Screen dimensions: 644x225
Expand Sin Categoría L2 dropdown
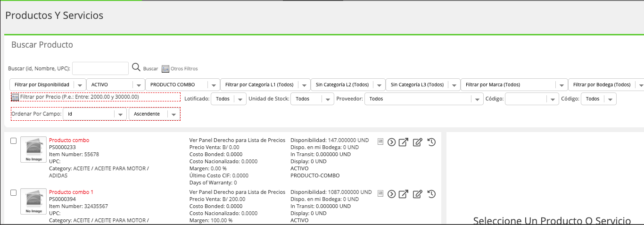click(348, 85)
